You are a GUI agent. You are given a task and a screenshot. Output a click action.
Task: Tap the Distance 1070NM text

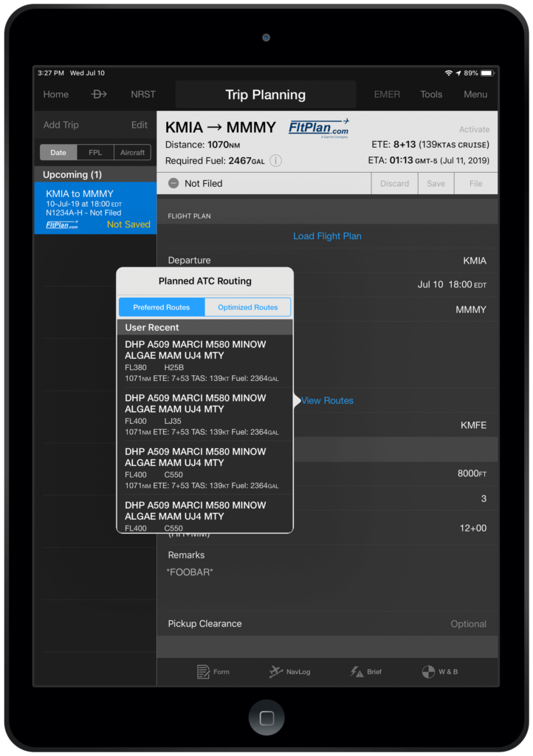202,145
